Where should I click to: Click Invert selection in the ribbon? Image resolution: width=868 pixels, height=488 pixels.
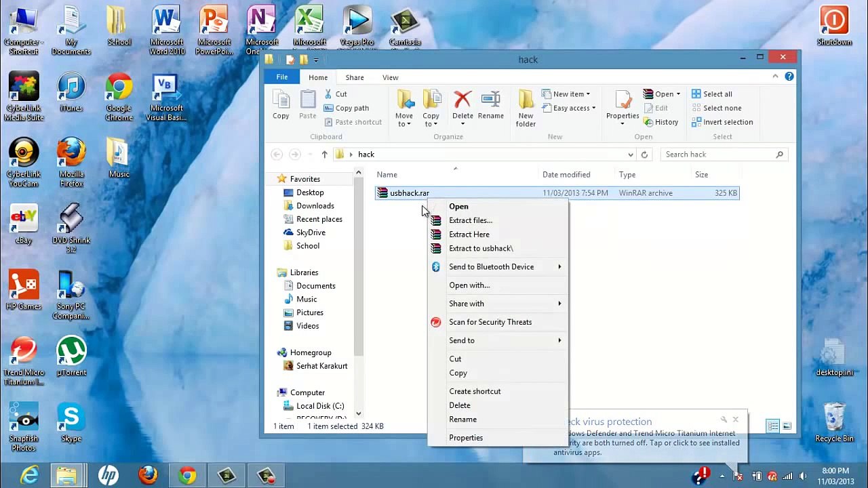click(x=722, y=122)
